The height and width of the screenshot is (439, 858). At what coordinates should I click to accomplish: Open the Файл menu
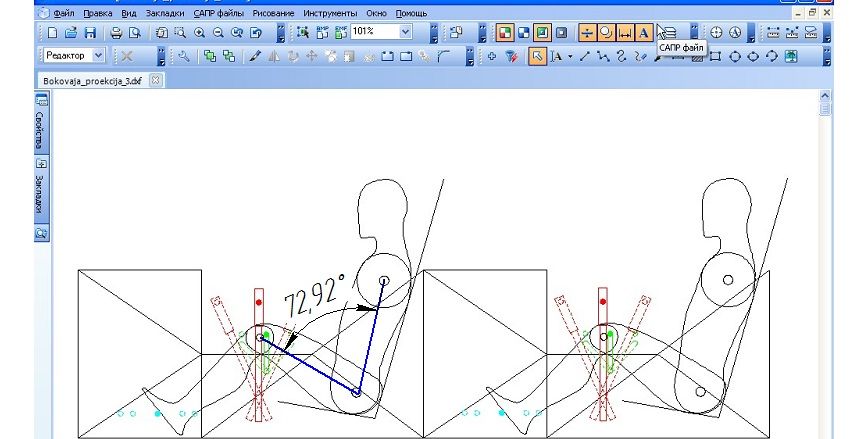[63, 14]
